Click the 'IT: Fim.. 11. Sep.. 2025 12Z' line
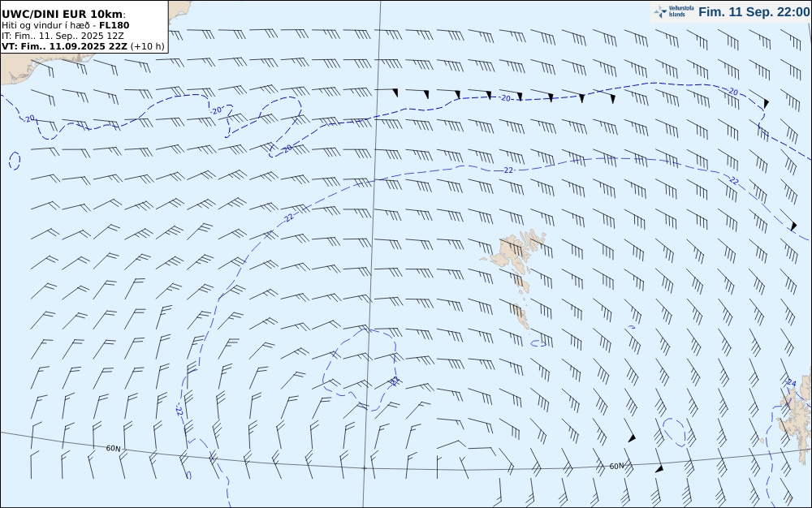812x508 pixels. 63,36
